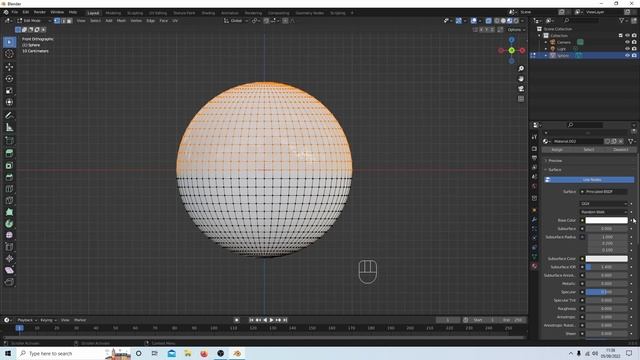Open the viewport Options dropdown
The height and width of the screenshot is (360, 640).
click(x=516, y=30)
